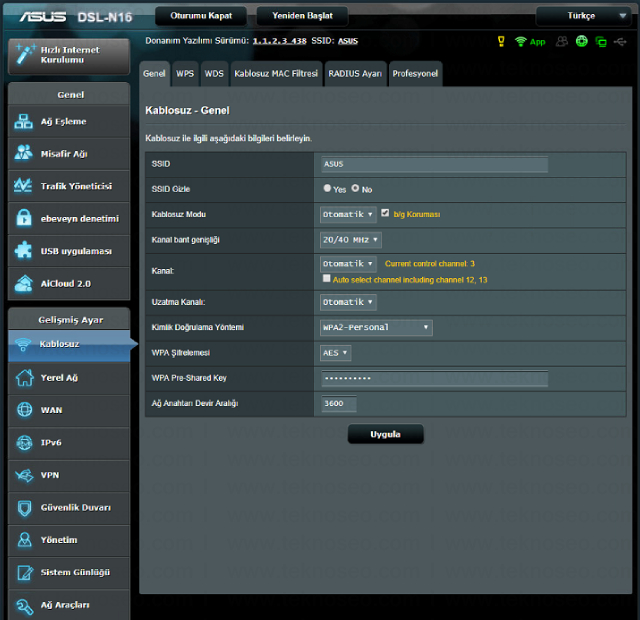Open the RADIUS Ayarı tab
Viewport: 640px width, 620px height.
point(355,74)
